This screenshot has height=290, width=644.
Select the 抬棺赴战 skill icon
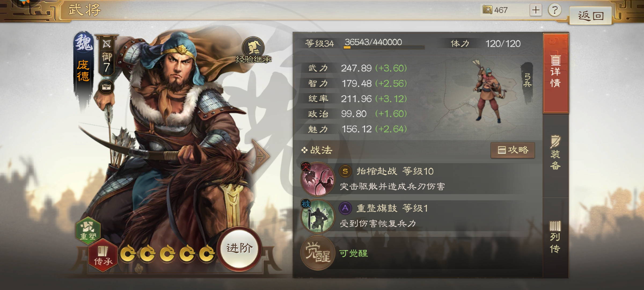(318, 179)
